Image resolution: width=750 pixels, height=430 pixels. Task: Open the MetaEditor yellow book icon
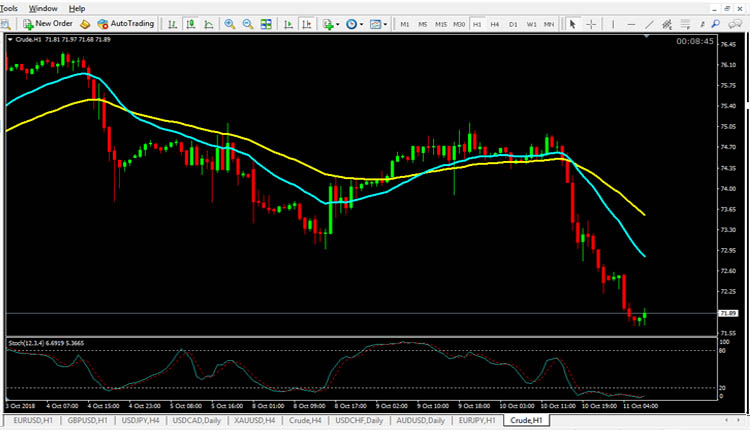(85, 24)
